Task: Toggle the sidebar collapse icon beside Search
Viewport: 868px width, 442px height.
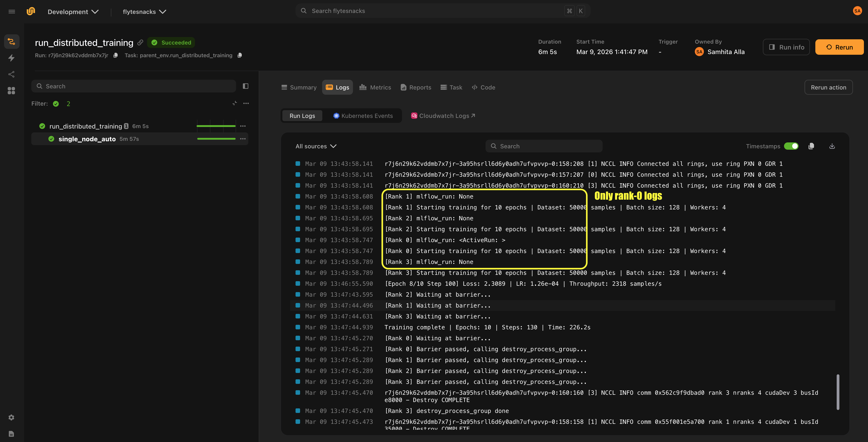Action: click(x=246, y=86)
